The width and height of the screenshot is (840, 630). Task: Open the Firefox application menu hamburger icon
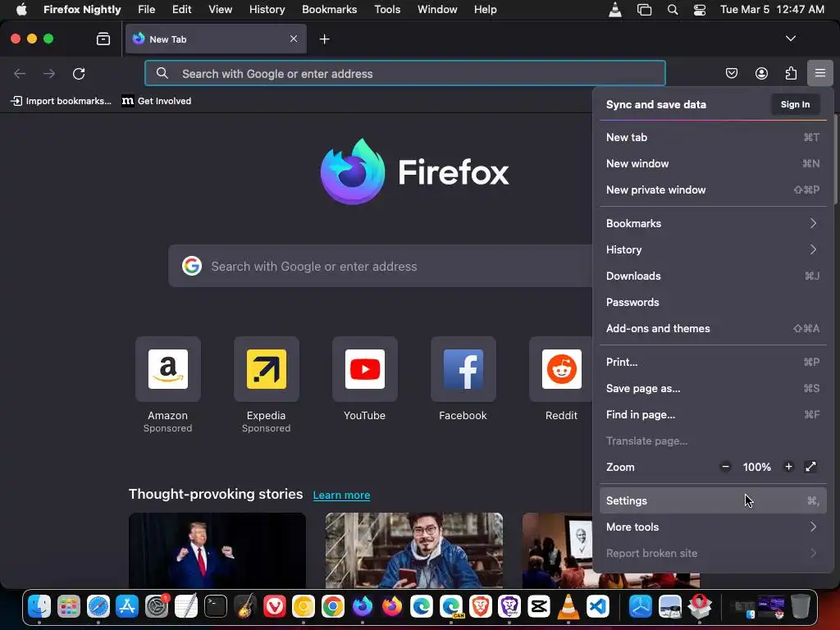pos(819,73)
